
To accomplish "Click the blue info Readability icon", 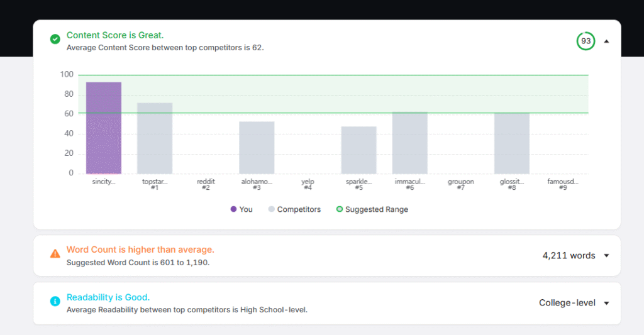I will click(55, 301).
